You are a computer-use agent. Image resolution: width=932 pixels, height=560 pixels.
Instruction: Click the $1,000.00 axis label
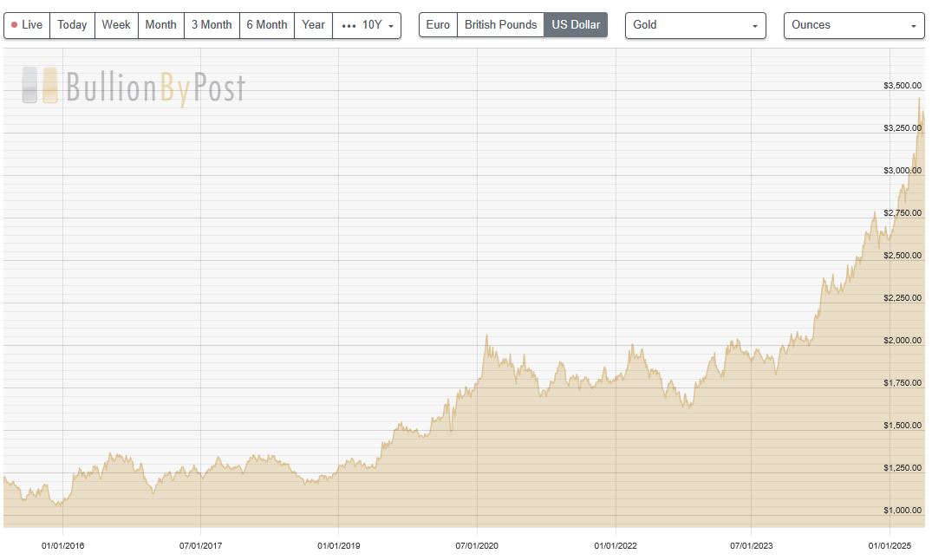(903, 511)
